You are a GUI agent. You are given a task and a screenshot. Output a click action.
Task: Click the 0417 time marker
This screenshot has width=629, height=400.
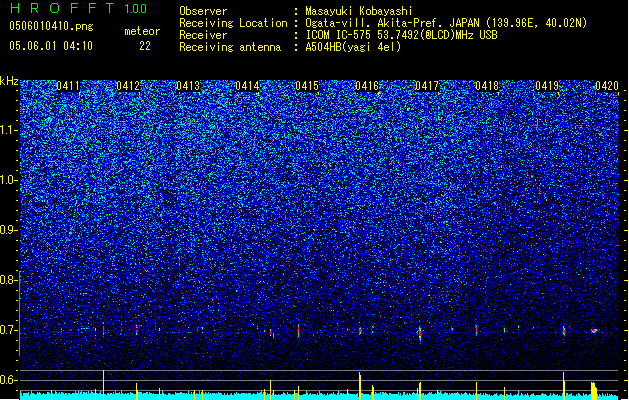[427, 86]
